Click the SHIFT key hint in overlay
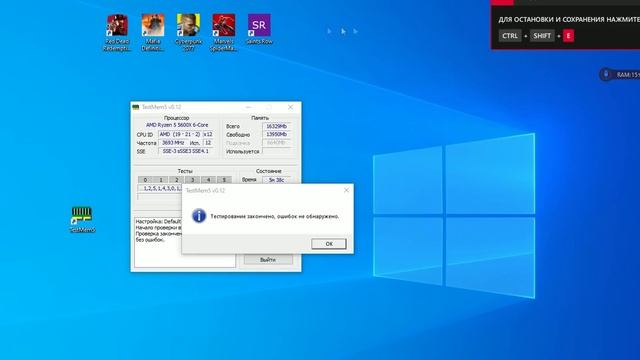 (x=542, y=36)
